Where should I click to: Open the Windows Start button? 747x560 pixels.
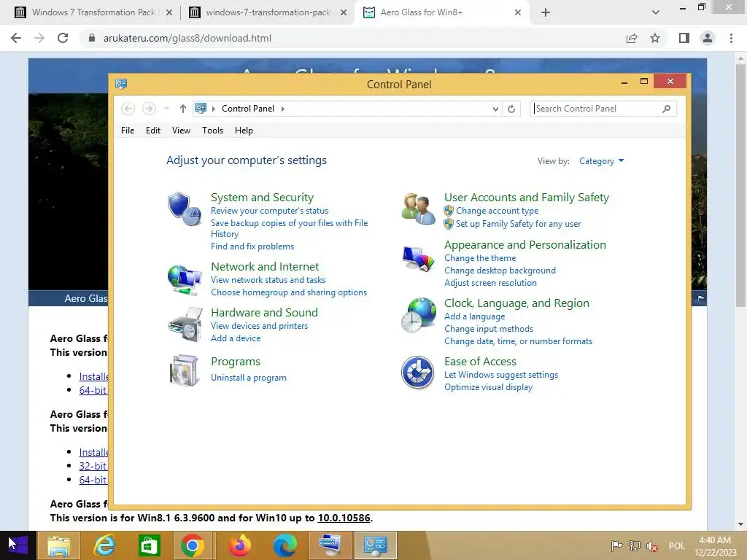[x=18, y=545]
